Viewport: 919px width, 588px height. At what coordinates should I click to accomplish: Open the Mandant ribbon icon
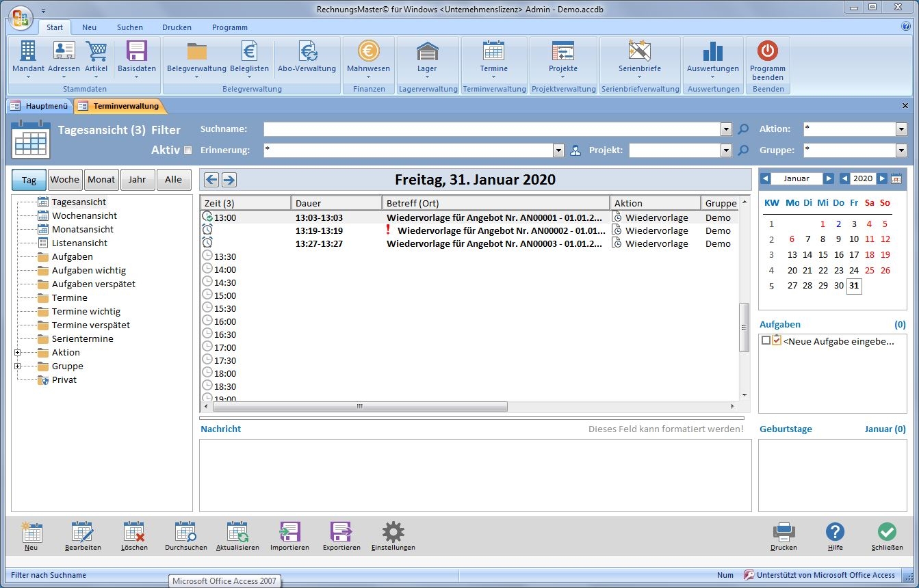(x=28, y=51)
